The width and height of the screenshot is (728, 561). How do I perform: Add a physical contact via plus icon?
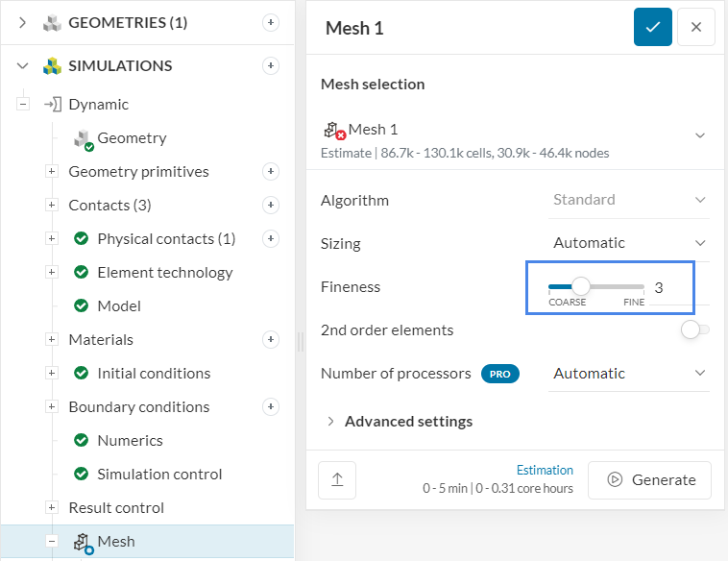pyautogui.click(x=271, y=239)
